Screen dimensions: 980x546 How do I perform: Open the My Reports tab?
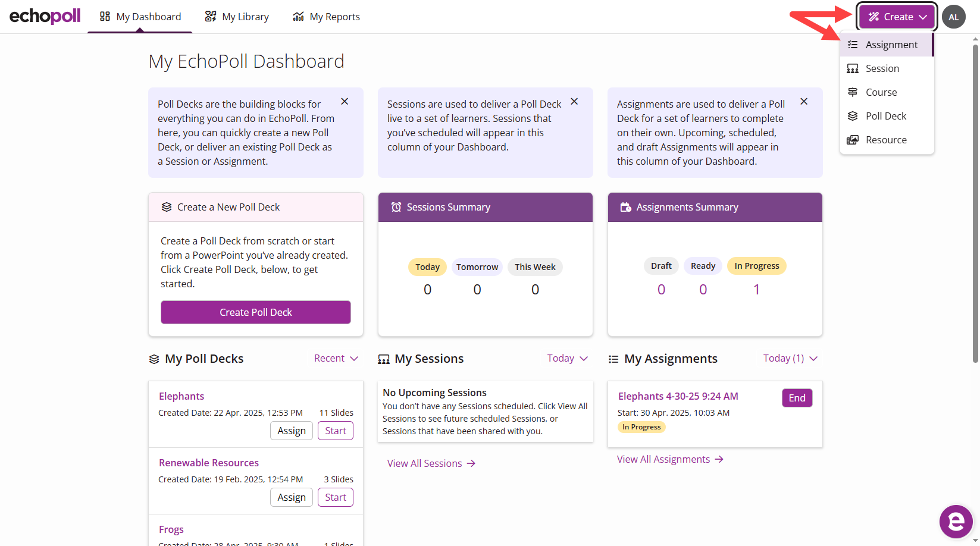tap(326, 17)
